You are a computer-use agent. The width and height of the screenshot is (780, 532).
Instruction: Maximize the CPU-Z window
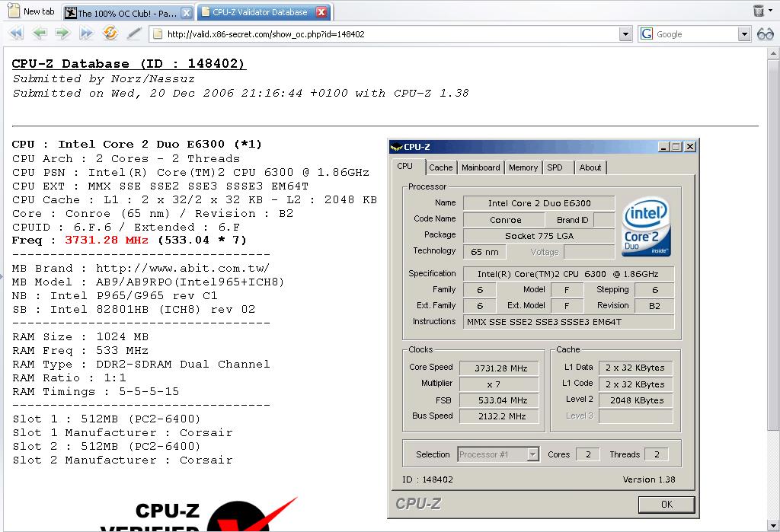[x=676, y=147]
